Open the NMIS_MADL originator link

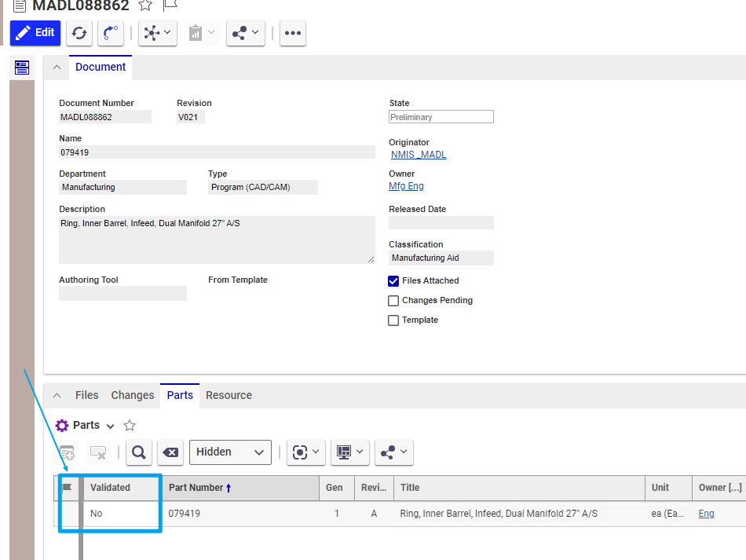(x=419, y=155)
